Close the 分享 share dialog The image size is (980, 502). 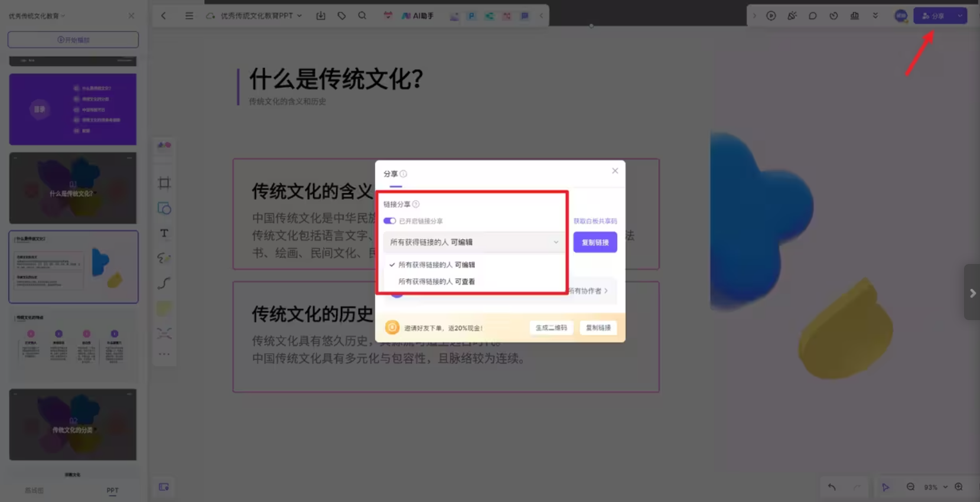pyautogui.click(x=615, y=171)
